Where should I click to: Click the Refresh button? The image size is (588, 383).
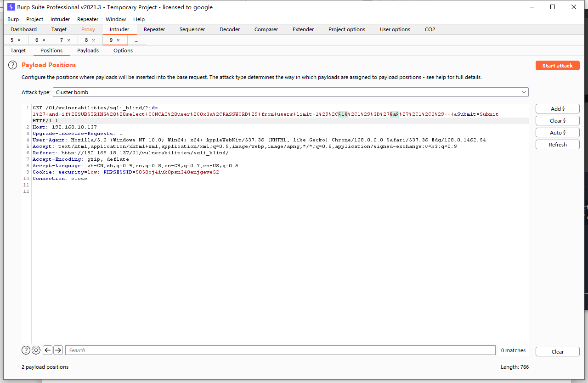[558, 145]
